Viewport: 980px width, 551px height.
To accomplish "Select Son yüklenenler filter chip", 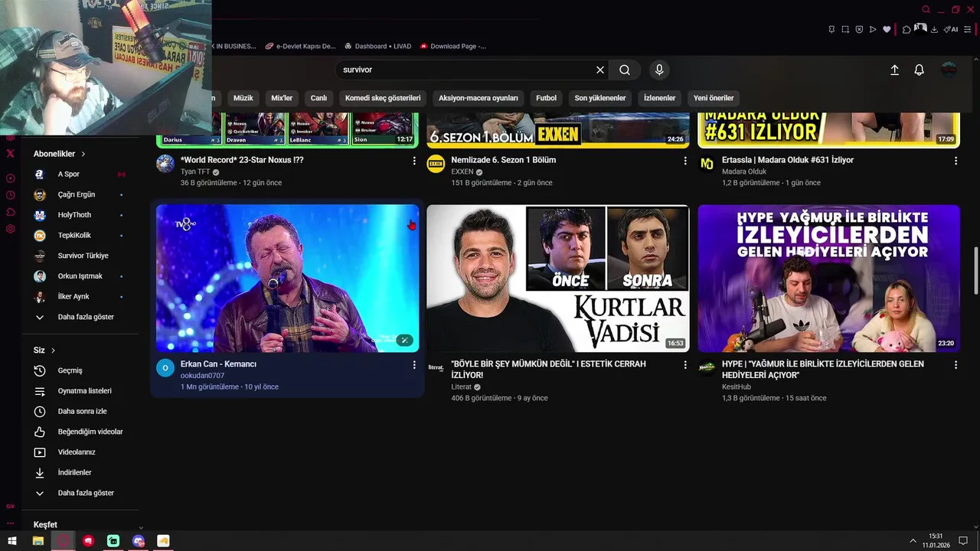I will [600, 98].
